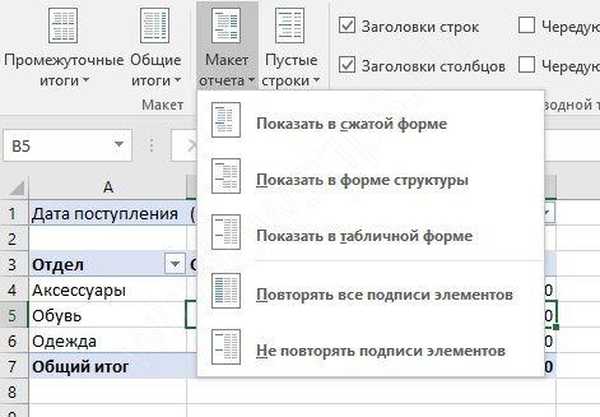Choose Не повторять подписи элементов
Viewport: 600px width, 417px height.
coord(370,347)
